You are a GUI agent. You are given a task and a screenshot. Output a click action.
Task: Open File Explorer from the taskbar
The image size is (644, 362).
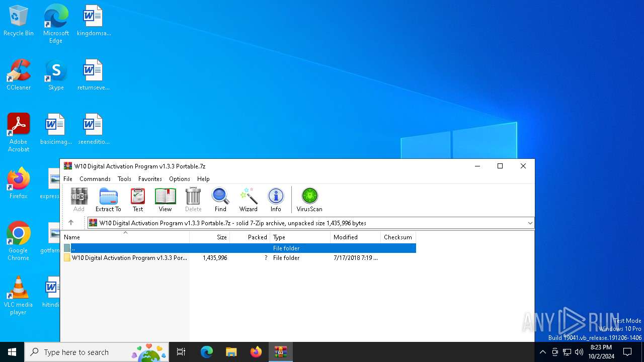tap(231, 352)
